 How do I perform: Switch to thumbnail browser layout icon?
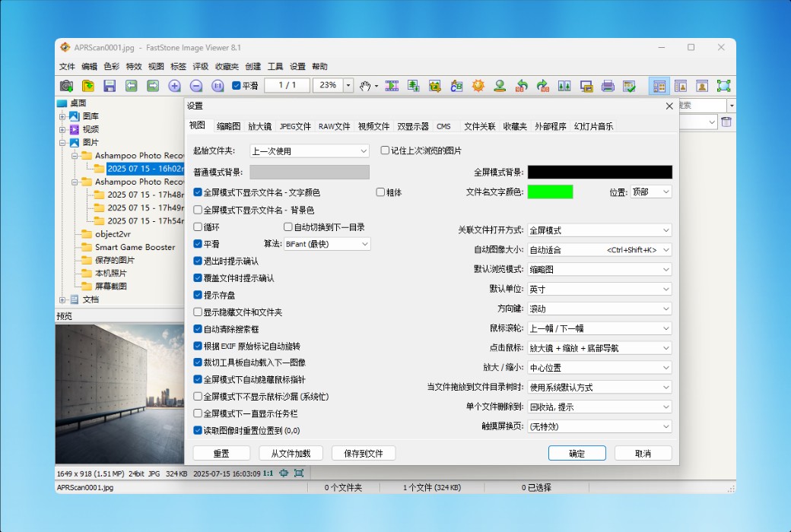tap(659, 86)
